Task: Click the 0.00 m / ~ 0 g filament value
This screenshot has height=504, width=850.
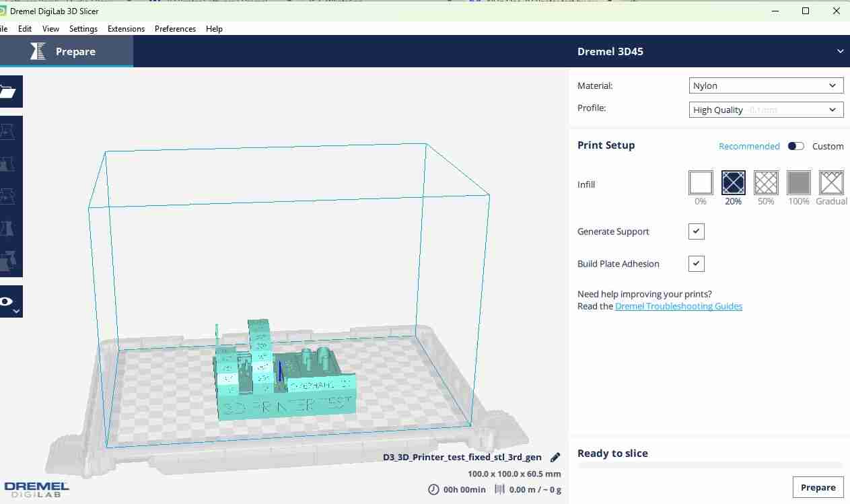Action: point(535,490)
